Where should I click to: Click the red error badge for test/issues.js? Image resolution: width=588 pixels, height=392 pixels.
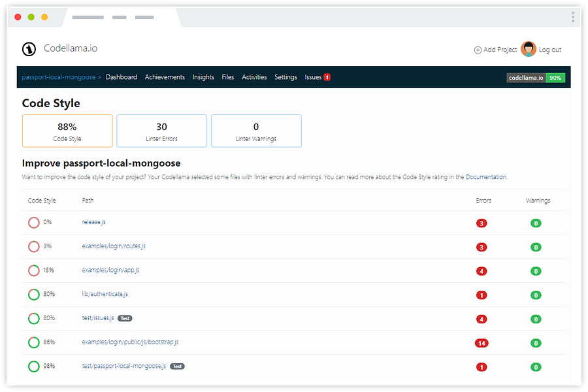coord(482,319)
